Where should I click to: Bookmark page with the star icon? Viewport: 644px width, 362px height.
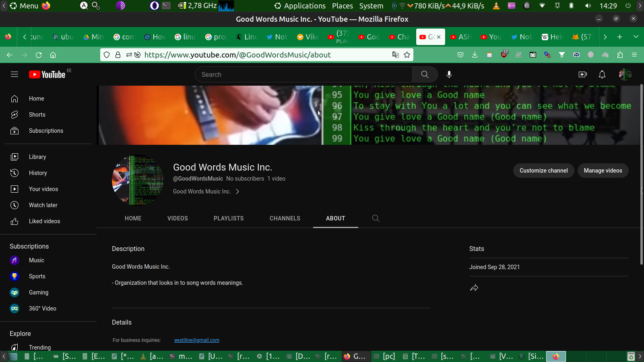point(407,55)
